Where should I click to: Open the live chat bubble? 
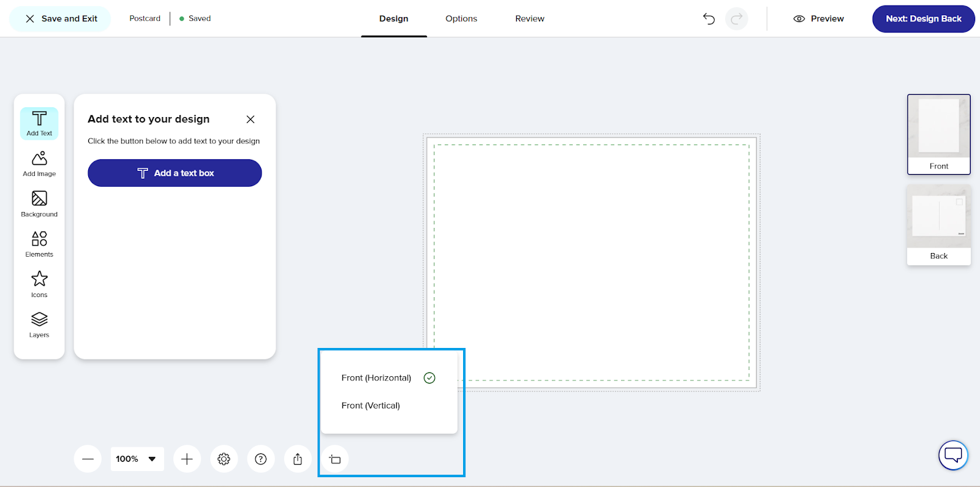click(953, 455)
